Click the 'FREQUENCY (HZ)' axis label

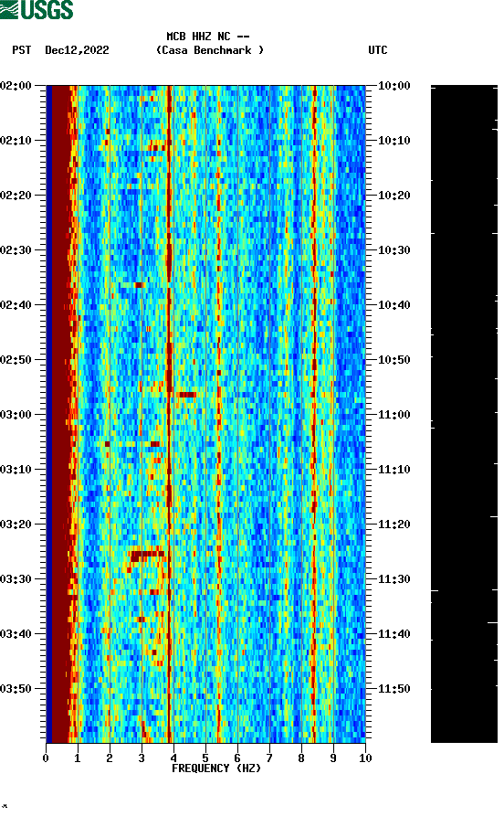point(216,768)
